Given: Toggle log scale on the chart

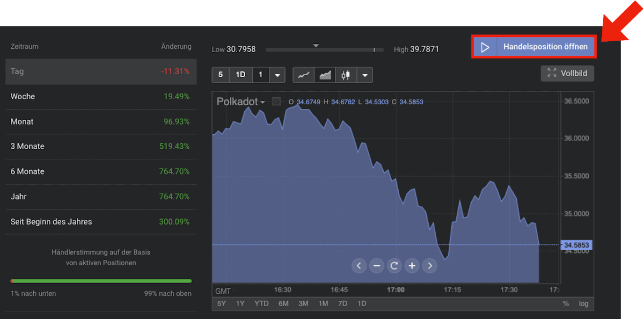Looking at the screenshot, I should pyautogui.click(x=583, y=303).
